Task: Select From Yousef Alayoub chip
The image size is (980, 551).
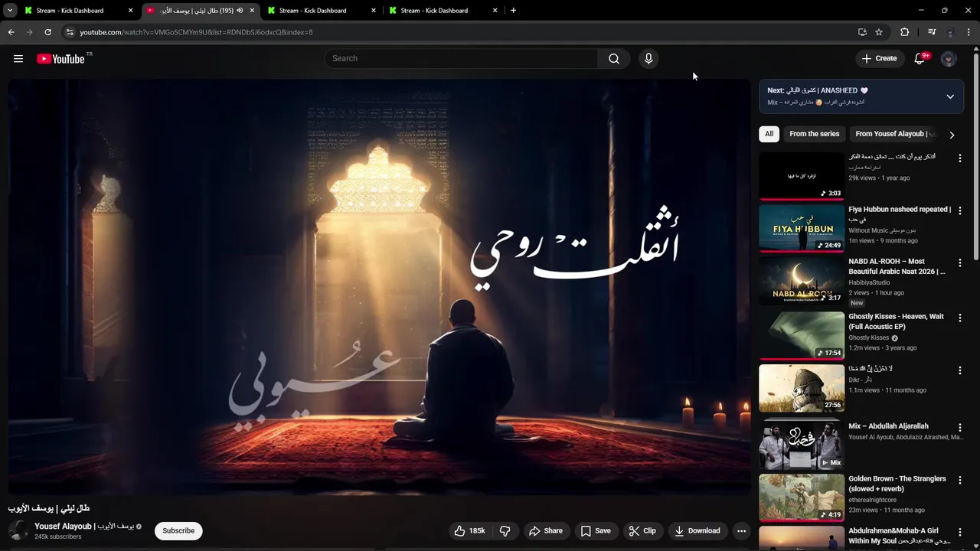Action: tap(895, 134)
